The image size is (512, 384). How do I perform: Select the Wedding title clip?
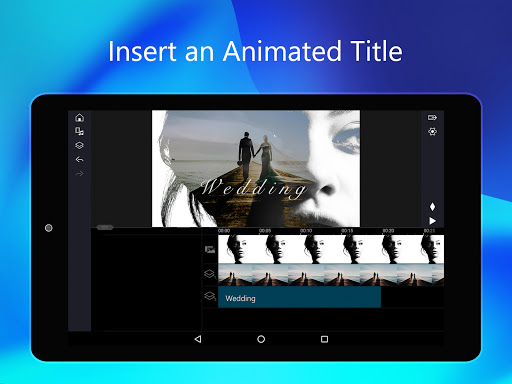click(299, 297)
